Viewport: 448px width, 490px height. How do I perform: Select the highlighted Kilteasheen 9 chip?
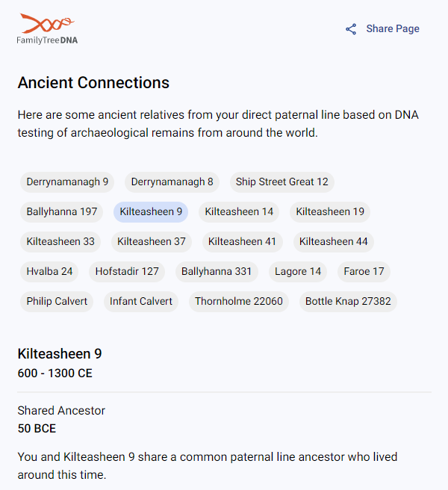[151, 212]
